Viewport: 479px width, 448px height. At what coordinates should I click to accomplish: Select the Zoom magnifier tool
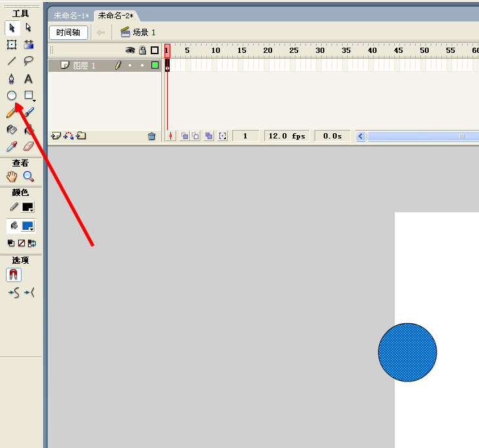coord(29,176)
